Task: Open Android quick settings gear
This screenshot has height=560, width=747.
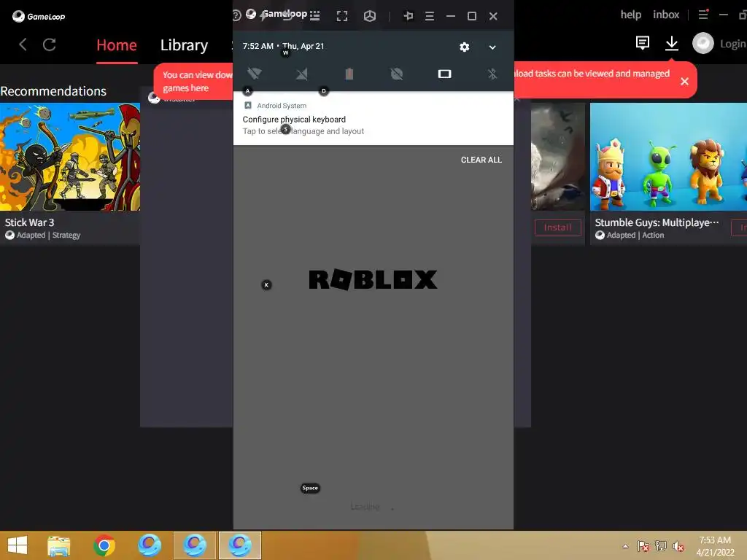Action: tap(465, 47)
